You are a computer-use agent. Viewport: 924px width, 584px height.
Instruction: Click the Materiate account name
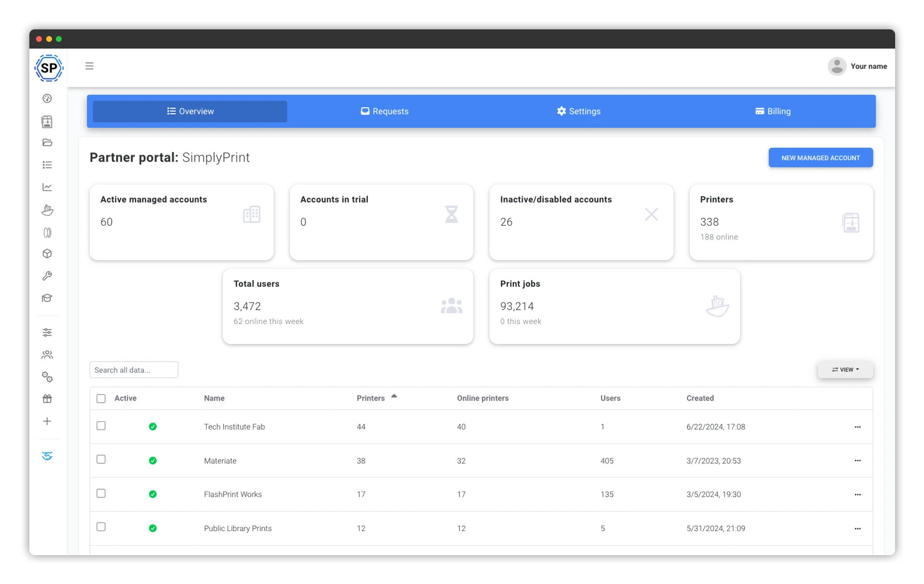point(220,461)
